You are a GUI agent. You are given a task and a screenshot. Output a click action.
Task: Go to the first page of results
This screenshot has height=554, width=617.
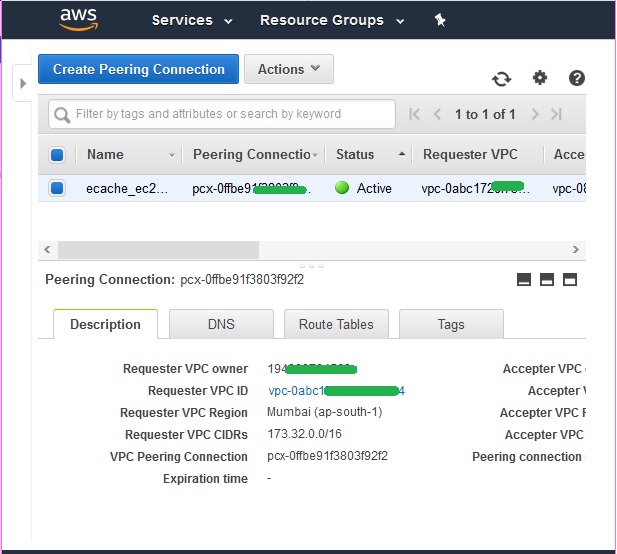tap(415, 114)
